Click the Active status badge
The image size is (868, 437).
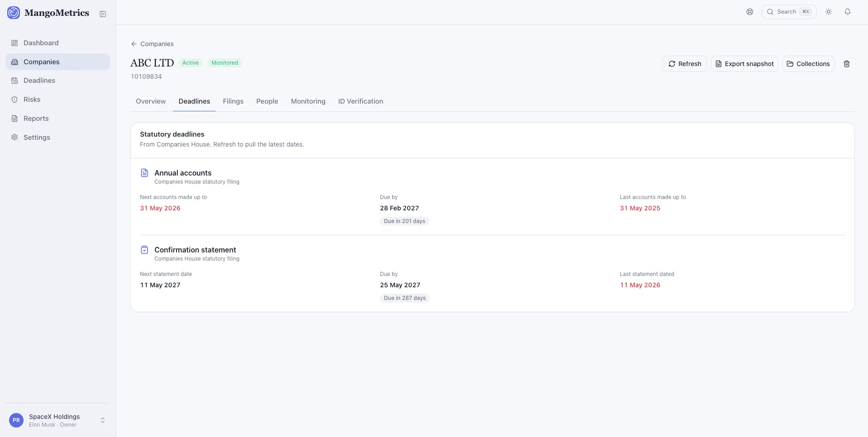point(191,63)
